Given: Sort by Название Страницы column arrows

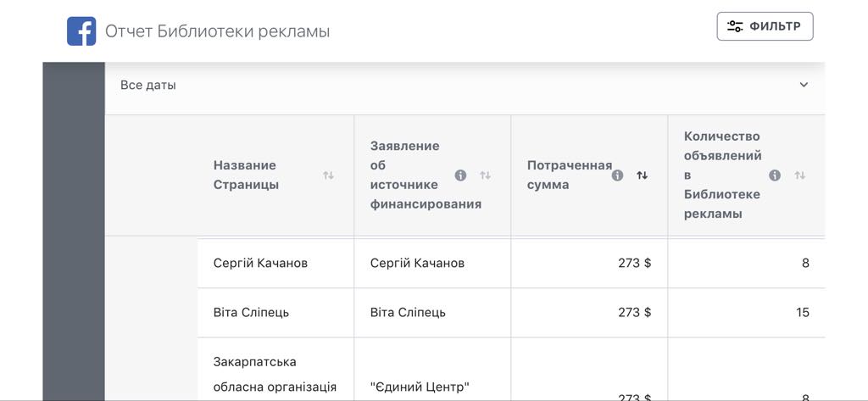Looking at the screenshot, I should tap(328, 175).
